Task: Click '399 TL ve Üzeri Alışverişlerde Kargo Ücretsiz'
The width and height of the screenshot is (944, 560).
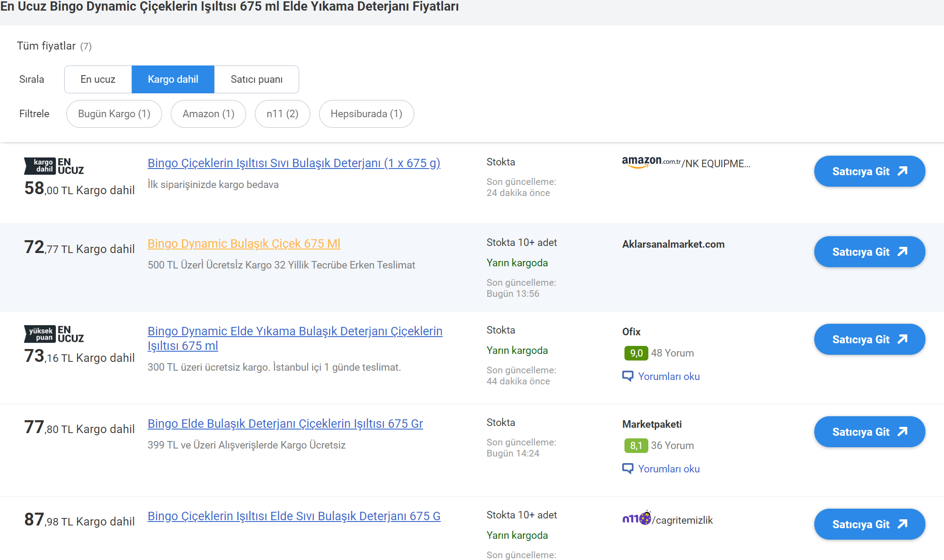Action: 247,445
